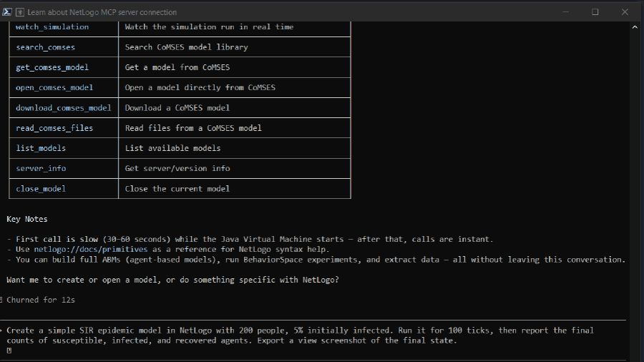Minimize the terminal window
644x362 pixels.
(565, 12)
